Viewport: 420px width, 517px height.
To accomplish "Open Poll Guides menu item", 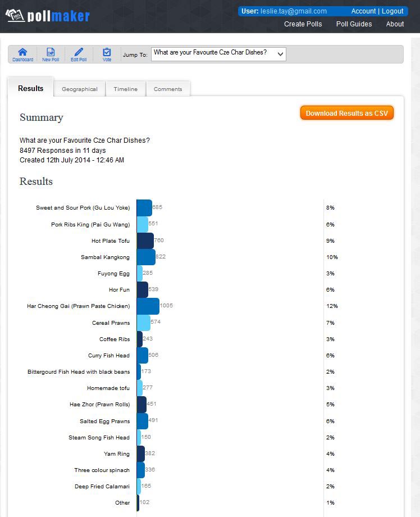I will pos(354,24).
